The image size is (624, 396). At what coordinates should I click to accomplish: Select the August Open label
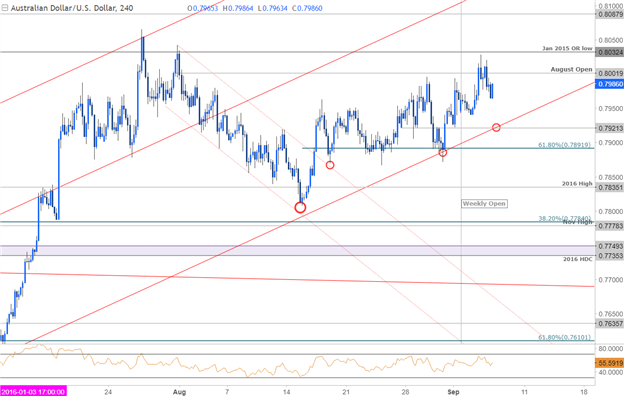pos(571,69)
